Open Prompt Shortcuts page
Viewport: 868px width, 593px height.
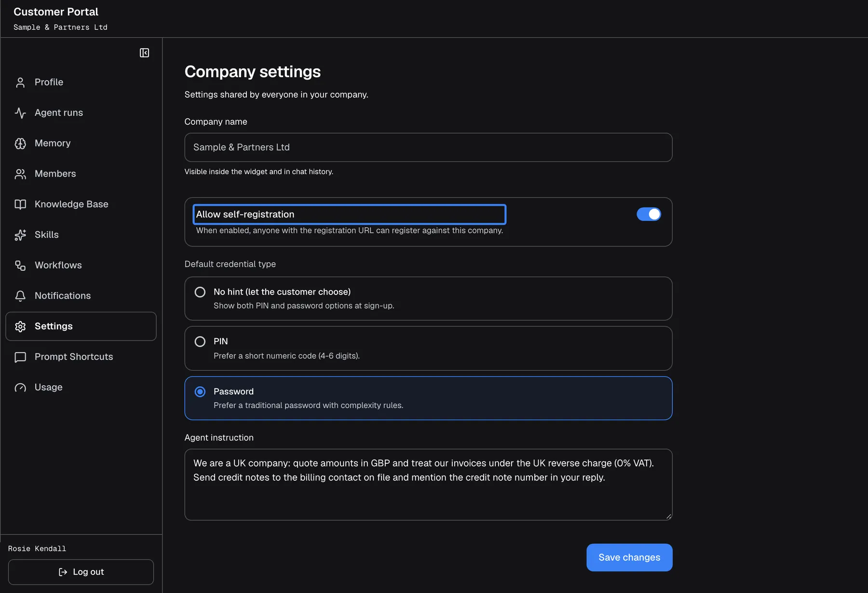click(x=81, y=357)
